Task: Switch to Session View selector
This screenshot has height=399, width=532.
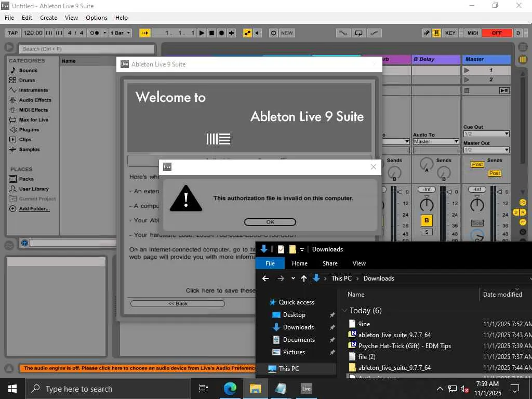Action: [523, 59]
